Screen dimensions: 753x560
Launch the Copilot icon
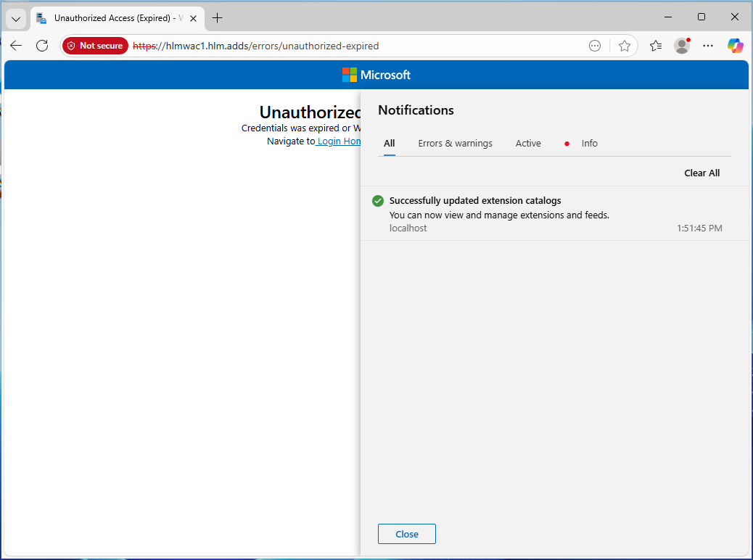click(x=735, y=46)
